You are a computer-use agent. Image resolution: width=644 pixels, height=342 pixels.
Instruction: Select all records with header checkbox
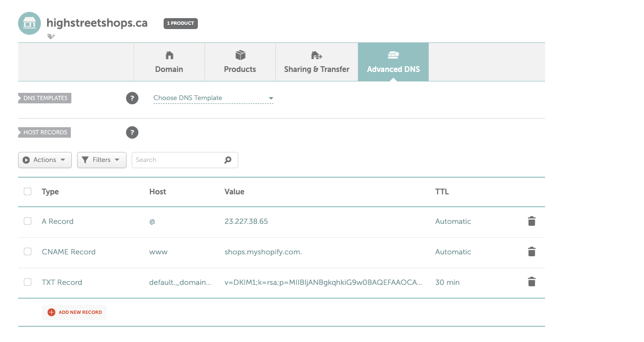(28, 191)
